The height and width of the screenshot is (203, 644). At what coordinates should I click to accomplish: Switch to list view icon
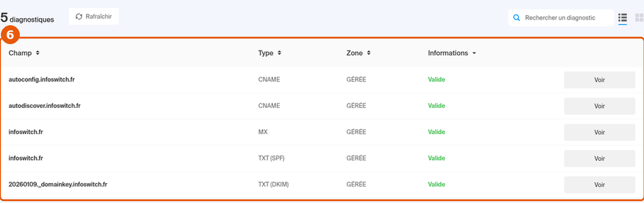coord(623,18)
